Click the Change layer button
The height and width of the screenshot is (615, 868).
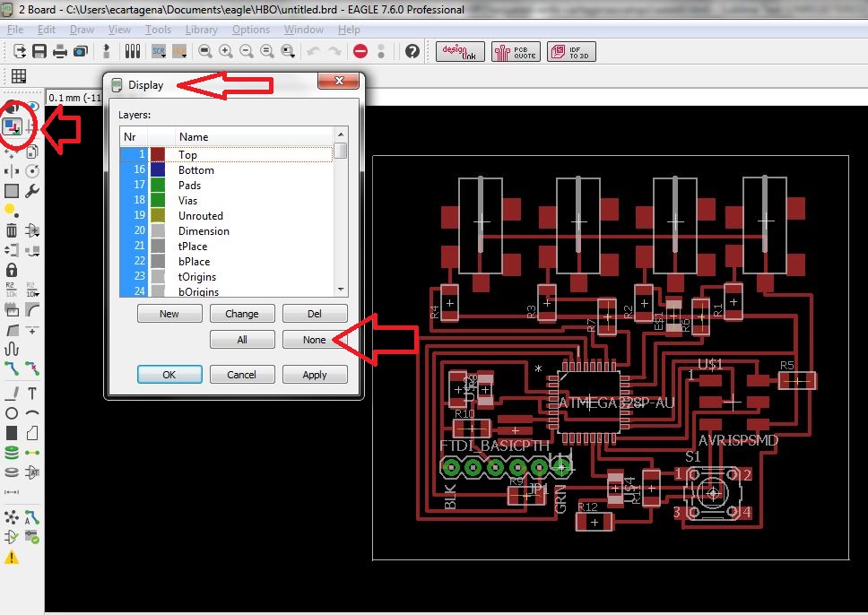click(242, 314)
